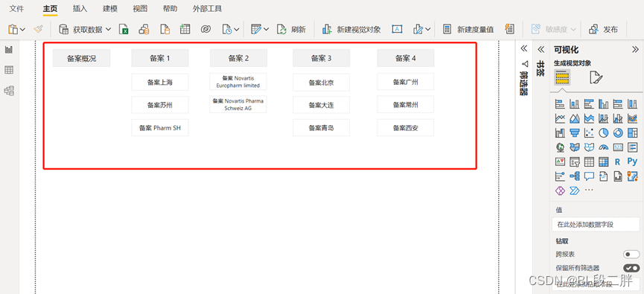Viewport: 644px width, 294px height.
Task: Expand the 获取数据 dropdown arrow
Action: 108,29
